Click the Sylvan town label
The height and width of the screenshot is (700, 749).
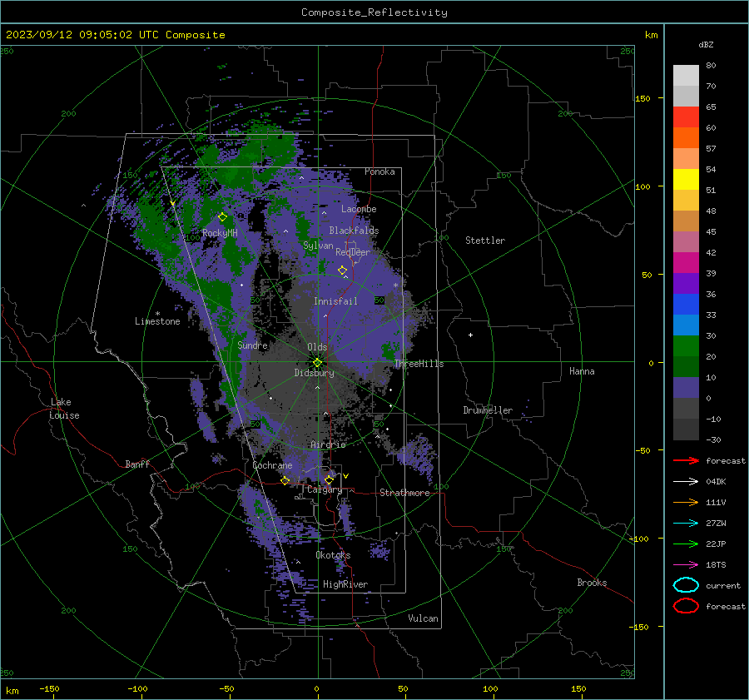pos(318,246)
